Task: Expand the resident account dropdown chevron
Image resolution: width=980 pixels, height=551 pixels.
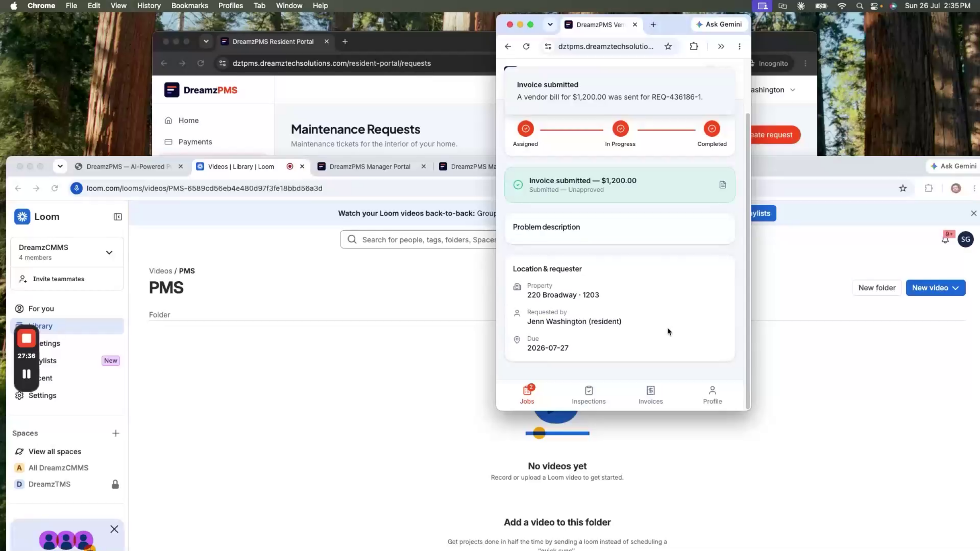Action: (793, 90)
